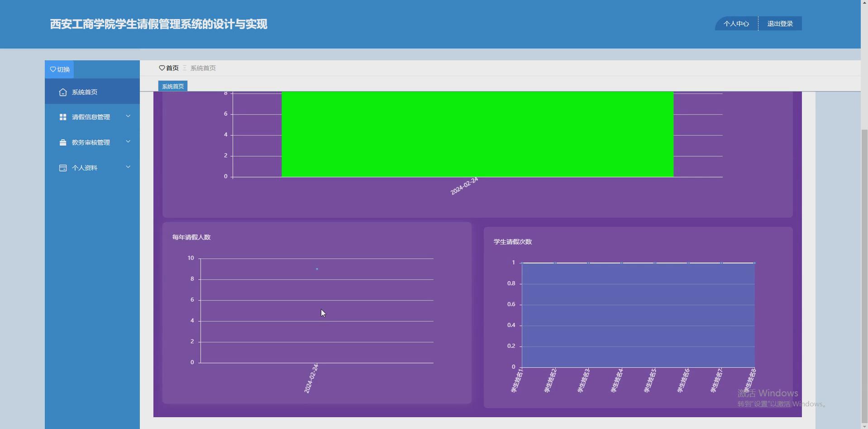868x429 pixels.
Task: Click 学生姓名3 axis label
Action: tap(583, 381)
